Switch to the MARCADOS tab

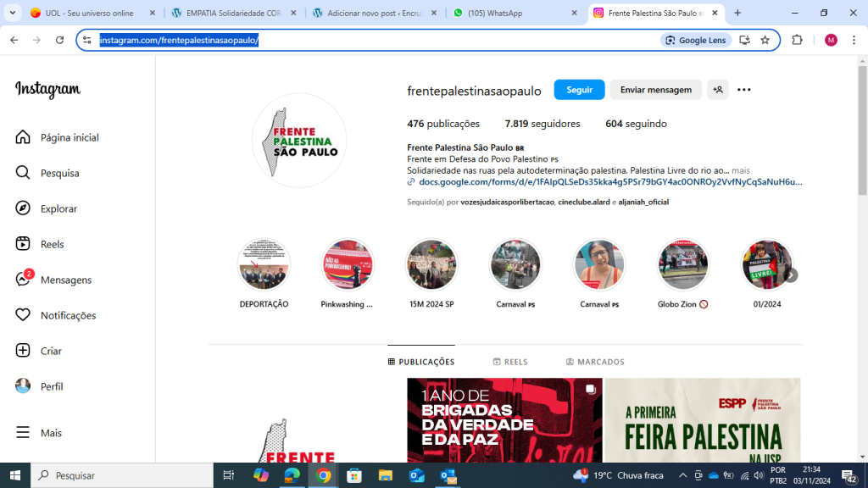[x=595, y=362]
